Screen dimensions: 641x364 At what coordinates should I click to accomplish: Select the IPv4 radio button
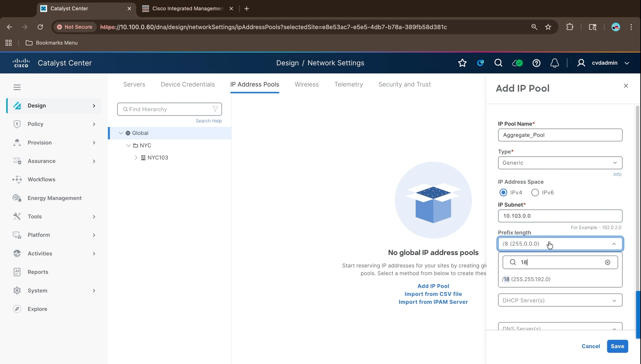503,192
